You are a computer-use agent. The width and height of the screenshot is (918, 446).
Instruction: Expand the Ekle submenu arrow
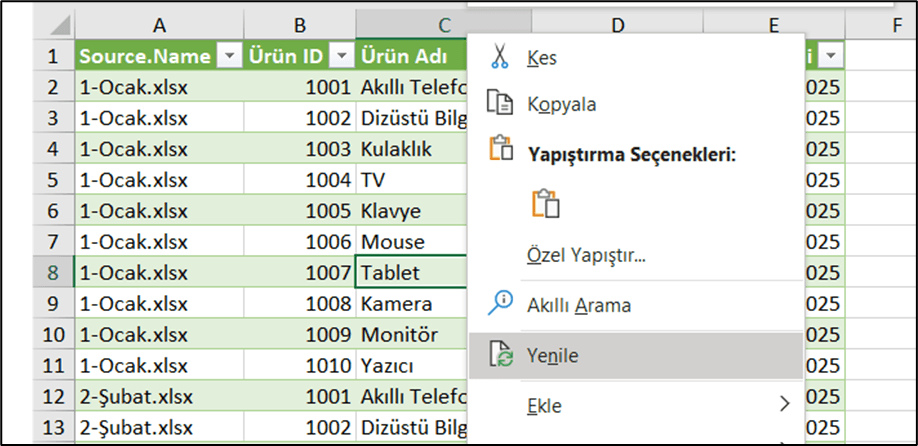click(784, 403)
